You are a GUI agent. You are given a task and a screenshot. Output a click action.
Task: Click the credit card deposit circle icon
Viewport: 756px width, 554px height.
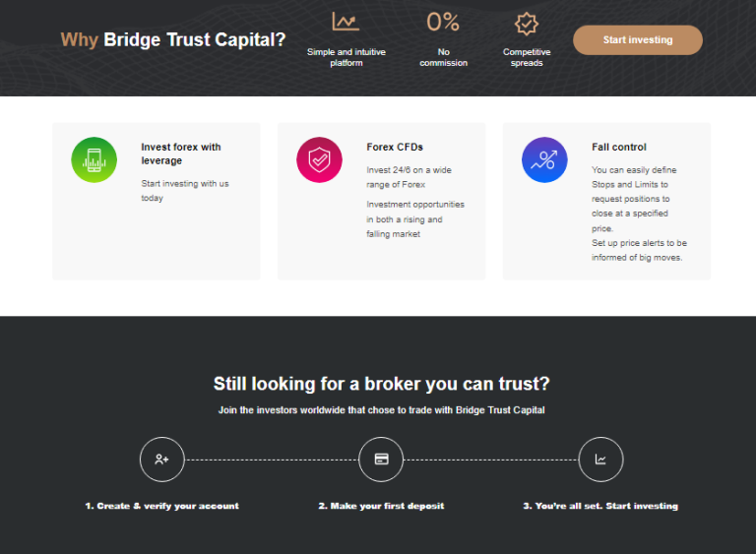coord(381,460)
